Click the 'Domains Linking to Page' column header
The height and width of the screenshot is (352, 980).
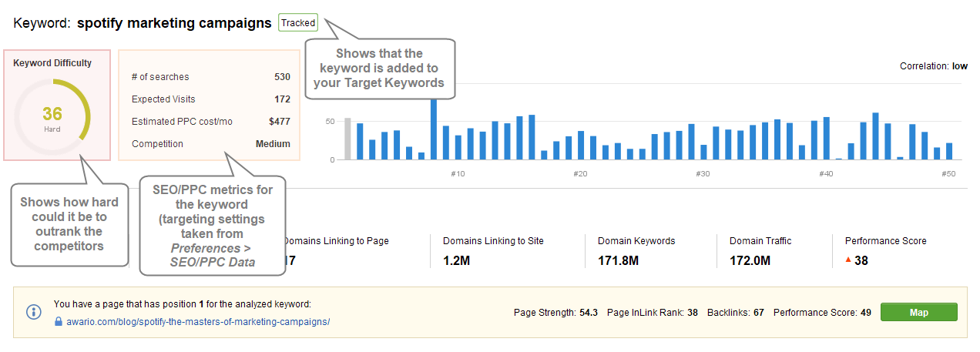point(336,241)
